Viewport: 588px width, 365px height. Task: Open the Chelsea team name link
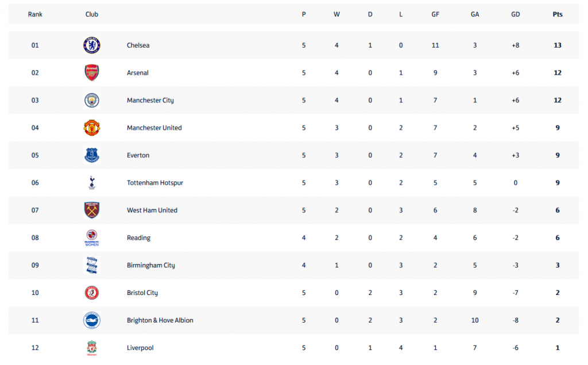[138, 45]
